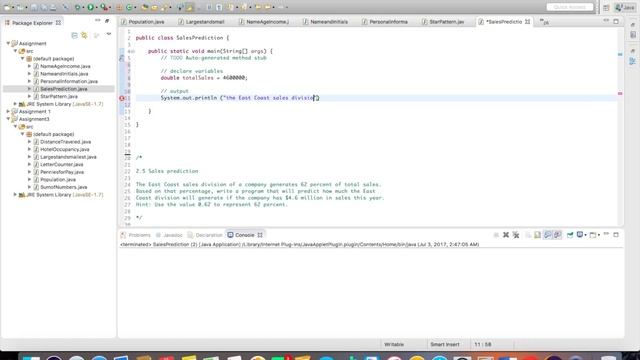Viewport: 640px width, 360px height.
Task: Switch to the Largestandsmall editor tab
Action: (202, 22)
